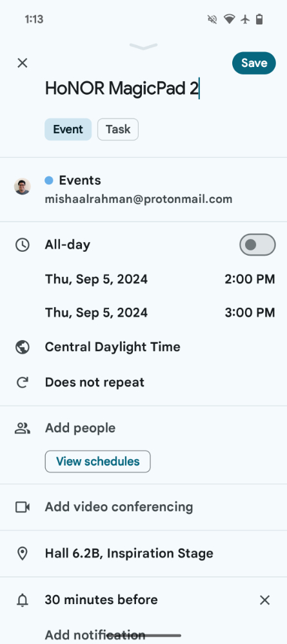Image resolution: width=287 pixels, height=644 pixels.
Task: Open the 2:00 PM start time picker
Action: [250, 279]
